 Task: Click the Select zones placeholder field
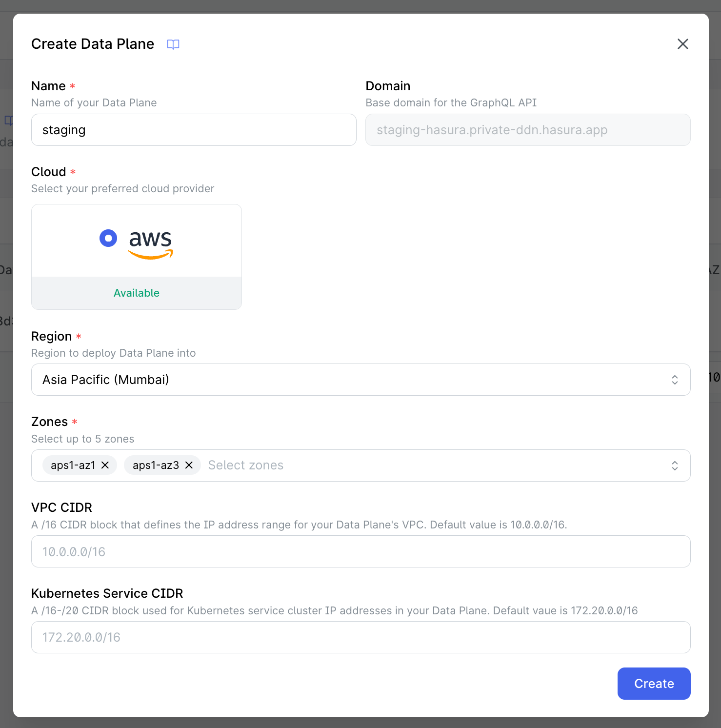point(245,465)
